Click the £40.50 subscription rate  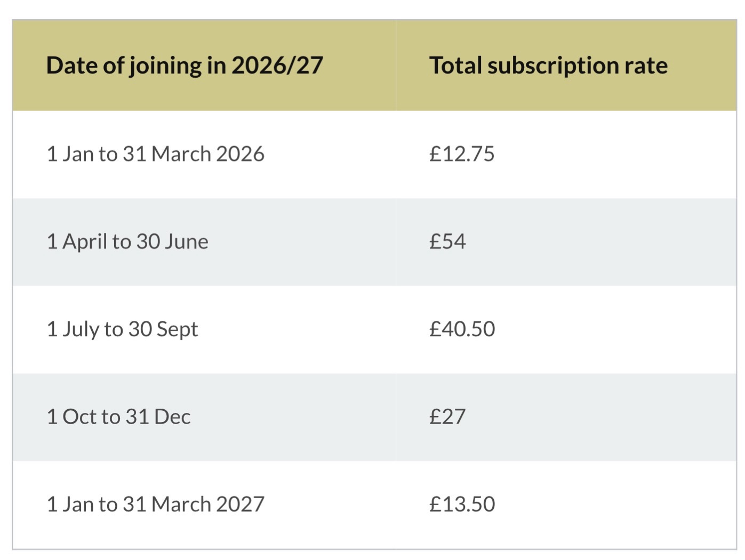click(462, 329)
